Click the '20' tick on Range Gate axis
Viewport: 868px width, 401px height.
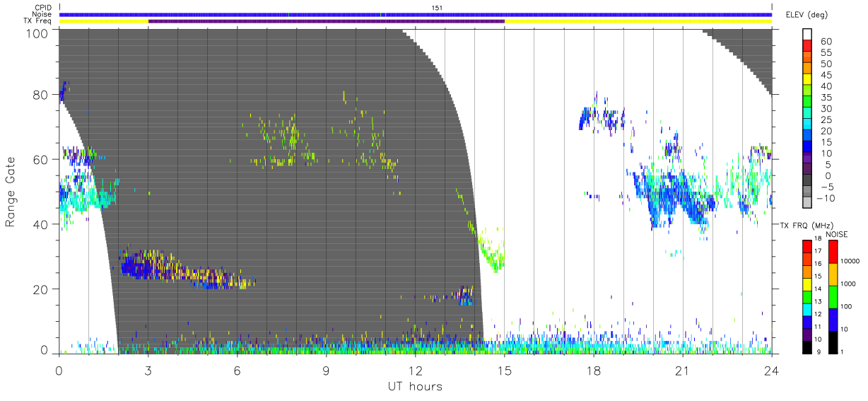[x=42, y=289]
